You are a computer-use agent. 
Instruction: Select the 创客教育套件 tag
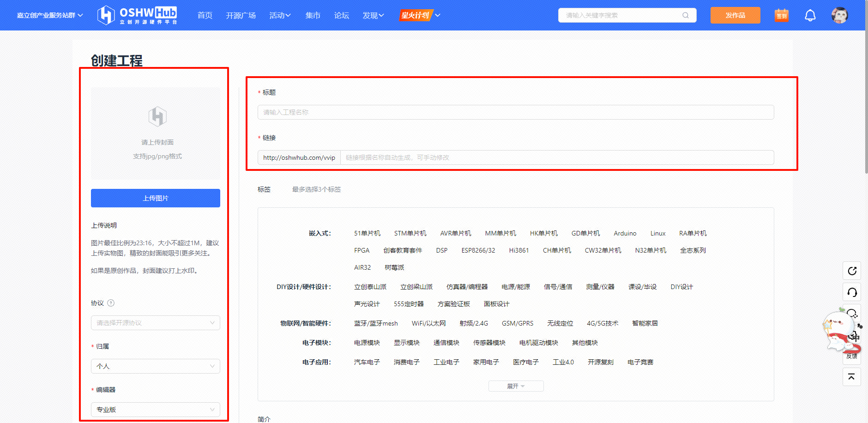pyautogui.click(x=403, y=250)
